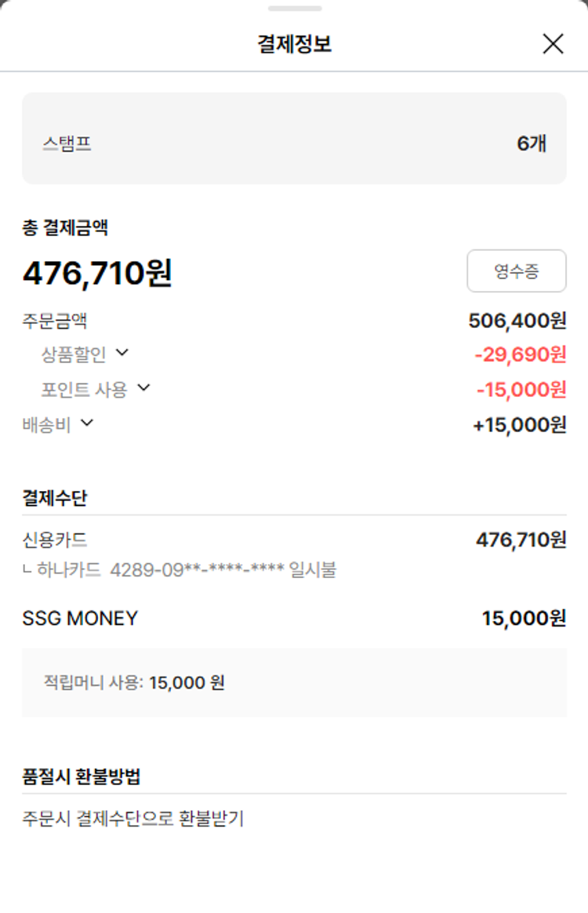Click the red -29,690원 discount amount

pos(520,355)
